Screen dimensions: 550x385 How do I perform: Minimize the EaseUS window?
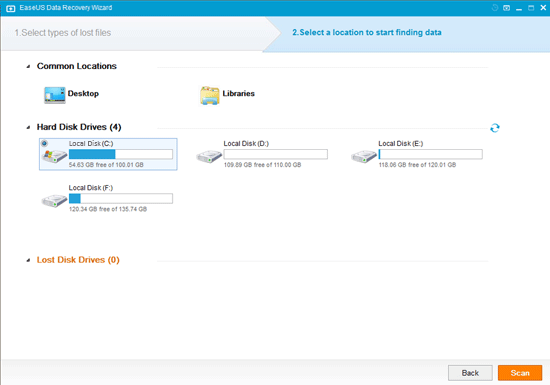click(519, 8)
